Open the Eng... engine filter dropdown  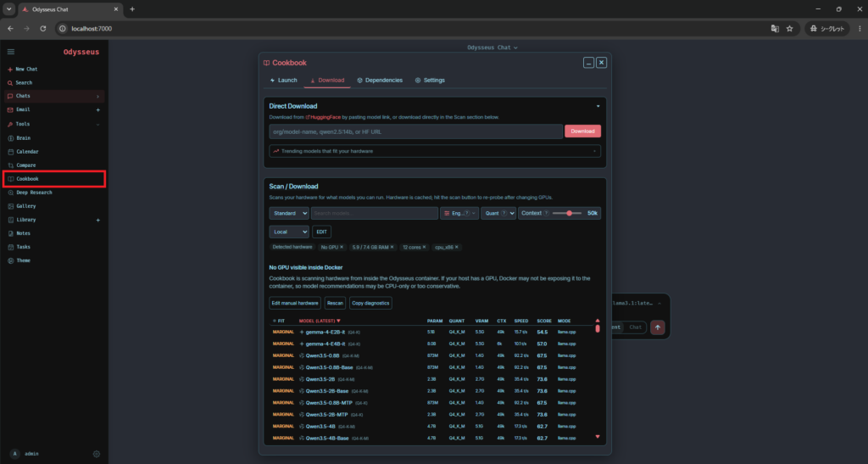coord(459,213)
